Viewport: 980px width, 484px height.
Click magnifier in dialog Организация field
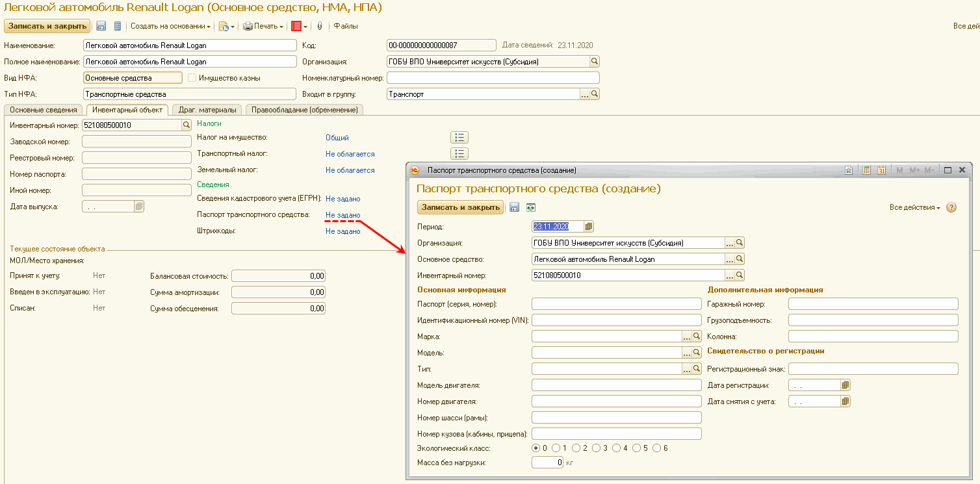740,243
